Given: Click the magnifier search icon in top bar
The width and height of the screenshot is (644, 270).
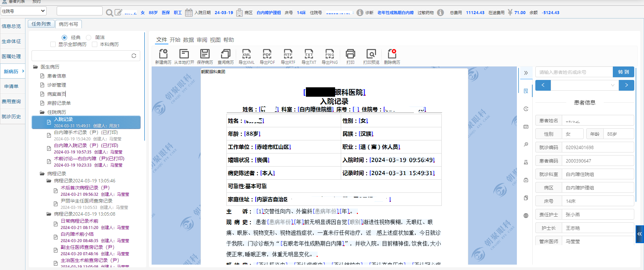Looking at the screenshot, I should click(x=109, y=13).
